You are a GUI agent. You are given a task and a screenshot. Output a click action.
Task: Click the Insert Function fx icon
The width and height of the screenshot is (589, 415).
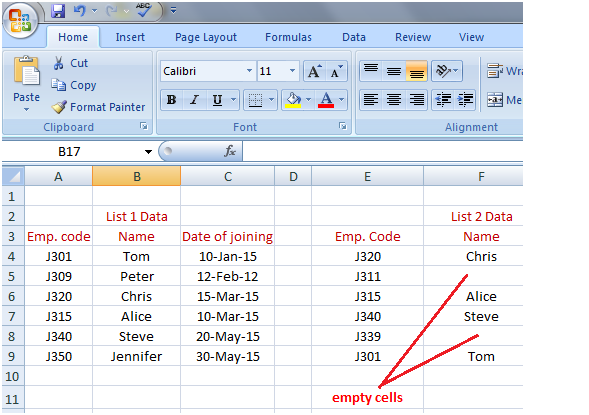click(230, 151)
